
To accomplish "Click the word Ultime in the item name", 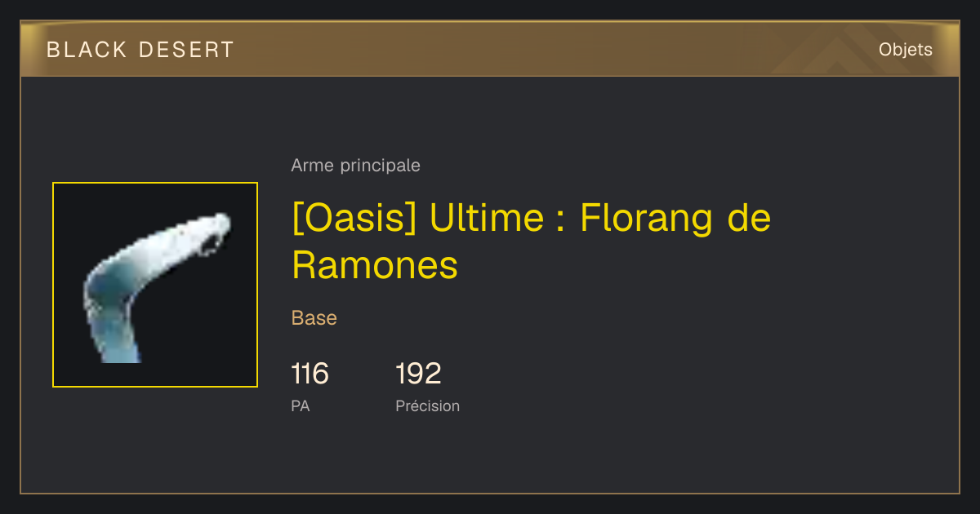I will coord(486,219).
